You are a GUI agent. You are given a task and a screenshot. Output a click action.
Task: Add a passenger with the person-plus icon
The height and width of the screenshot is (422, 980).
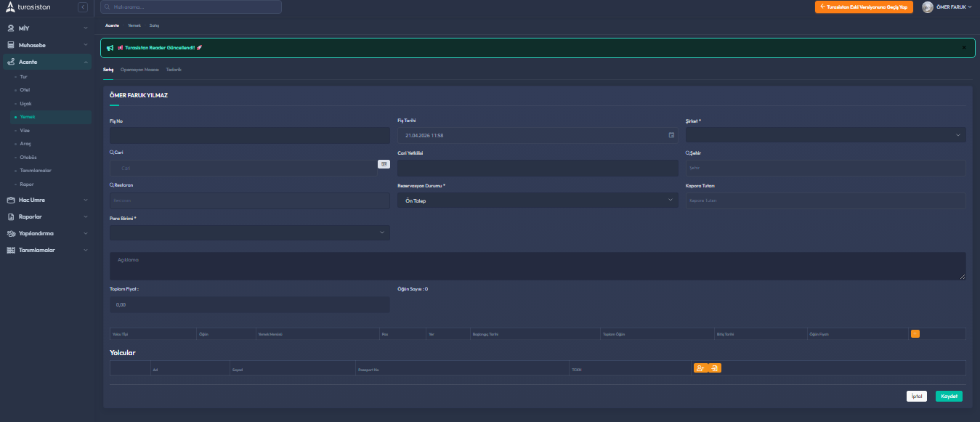[700, 368]
